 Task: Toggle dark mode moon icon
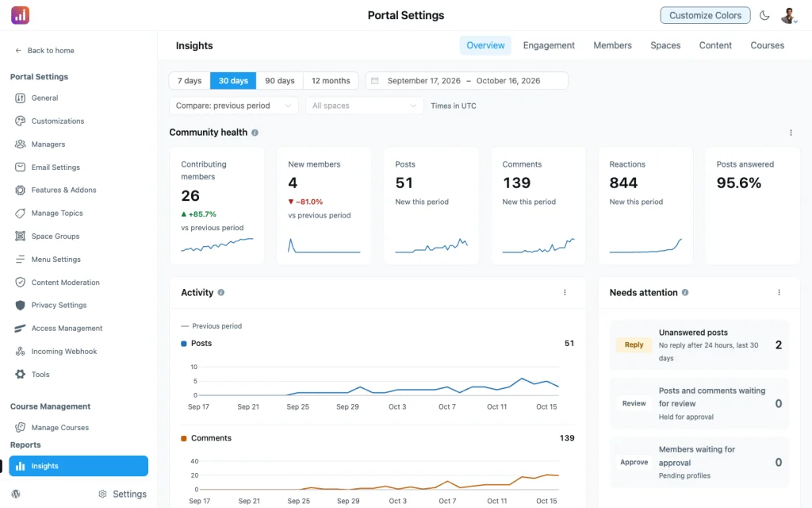coord(764,16)
